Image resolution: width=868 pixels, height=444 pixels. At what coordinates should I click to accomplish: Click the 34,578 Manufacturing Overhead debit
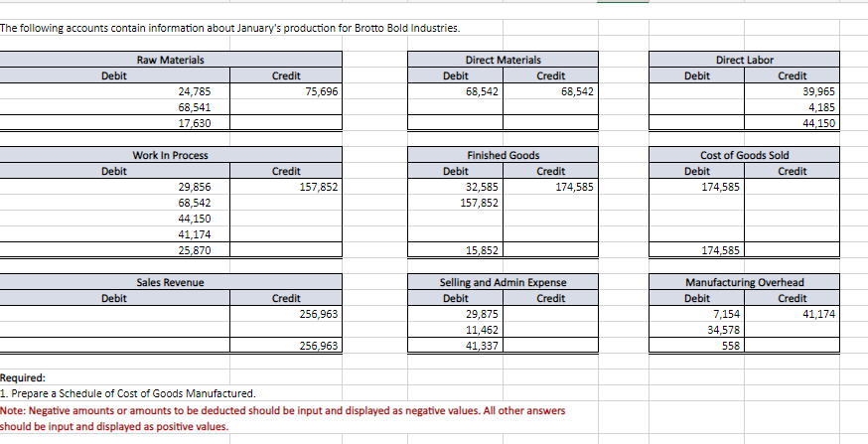pos(697,330)
